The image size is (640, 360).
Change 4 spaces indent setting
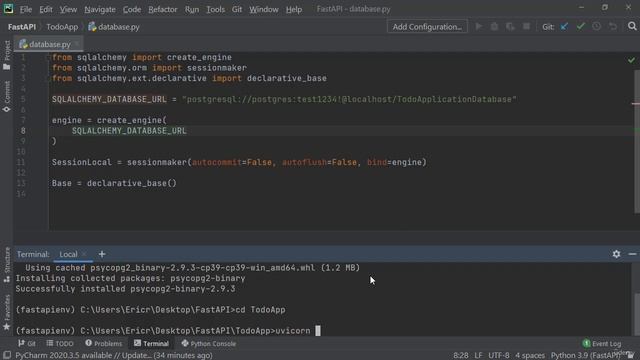[530, 356]
